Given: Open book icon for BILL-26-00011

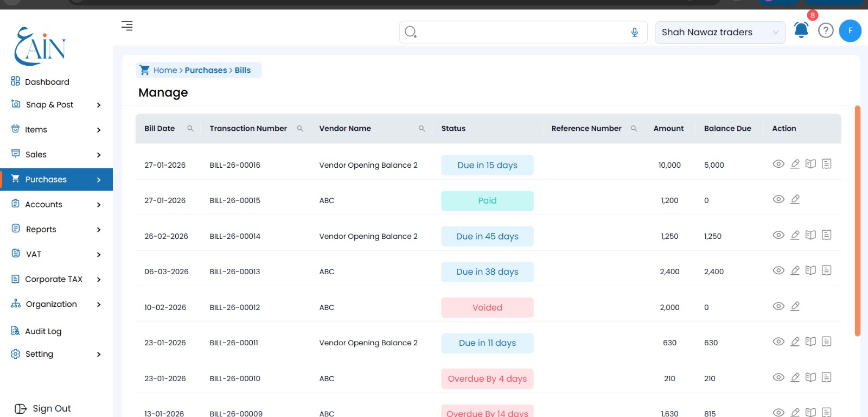Looking at the screenshot, I should (810, 342).
